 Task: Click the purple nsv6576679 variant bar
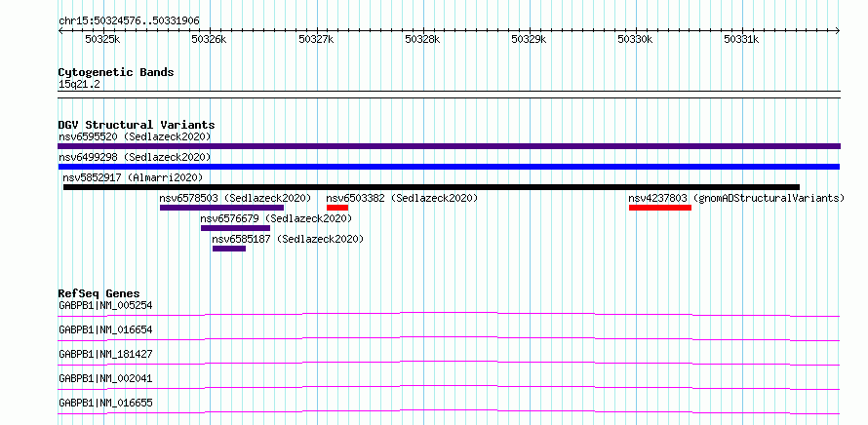(x=236, y=228)
